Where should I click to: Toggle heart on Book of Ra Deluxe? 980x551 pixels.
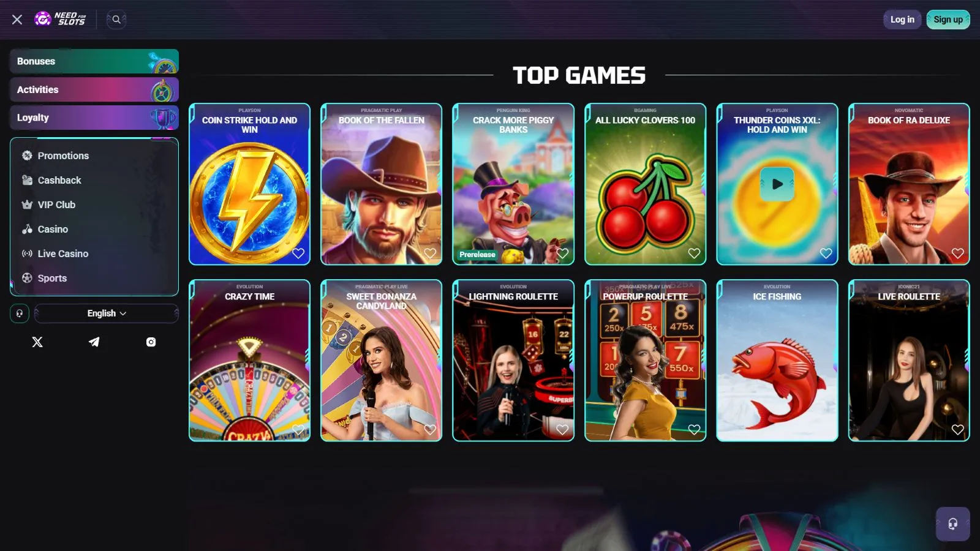(x=958, y=253)
